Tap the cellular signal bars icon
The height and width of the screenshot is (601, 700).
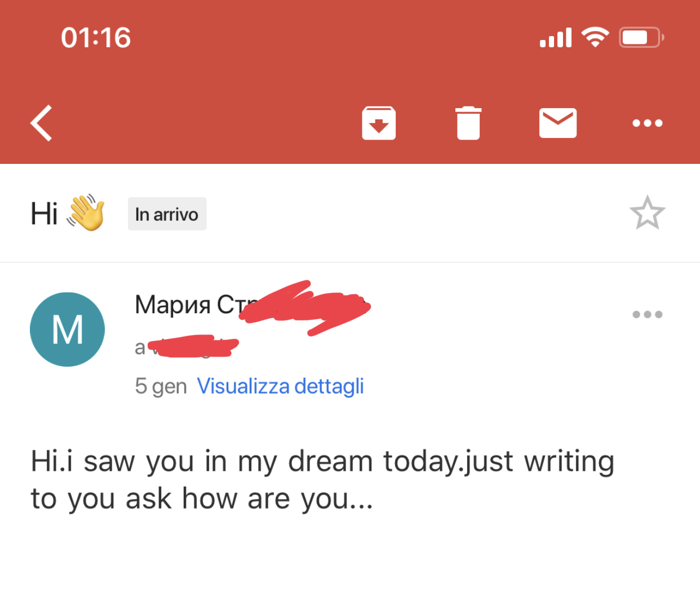click(x=556, y=38)
